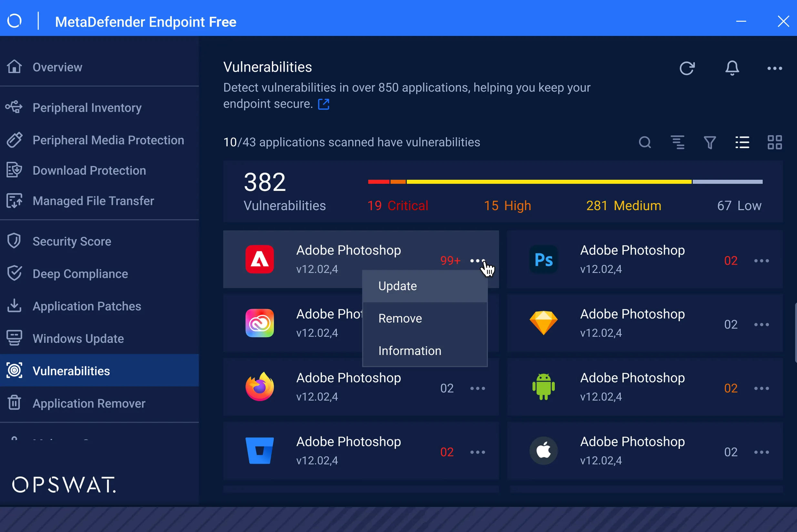Toggle the list view layout icon
This screenshot has height=532, width=797.
point(742,142)
